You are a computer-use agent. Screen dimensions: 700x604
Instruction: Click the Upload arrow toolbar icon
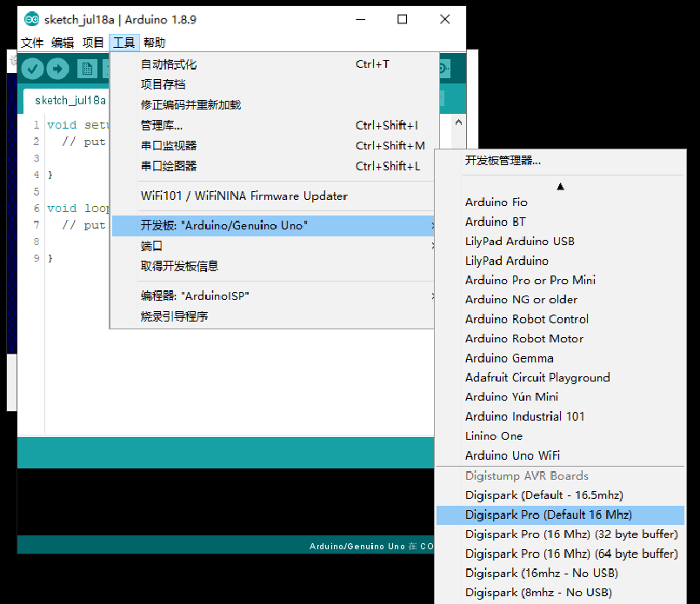point(58,69)
